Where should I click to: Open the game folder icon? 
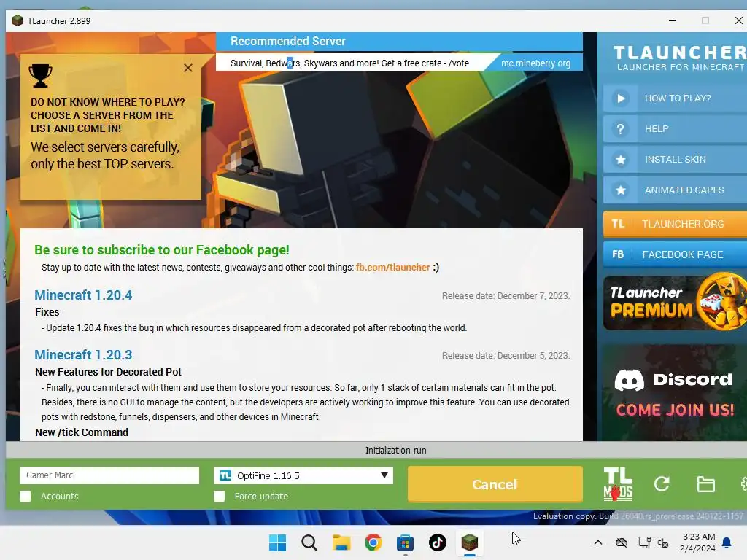[705, 484]
